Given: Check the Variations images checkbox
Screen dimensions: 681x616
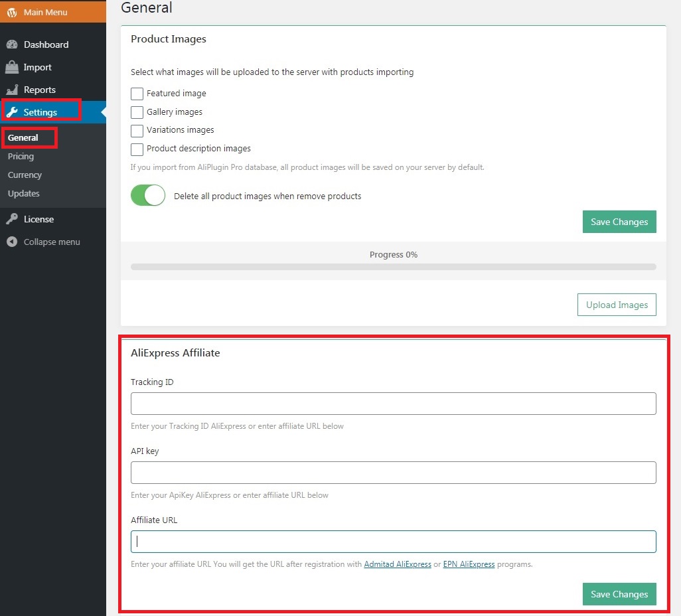Looking at the screenshot, I should tap(137, 131).
